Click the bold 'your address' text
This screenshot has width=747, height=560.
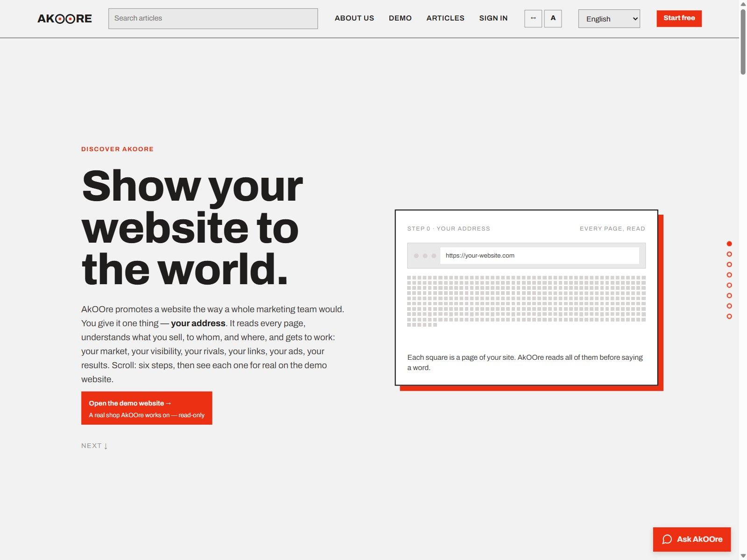point(198,323)
